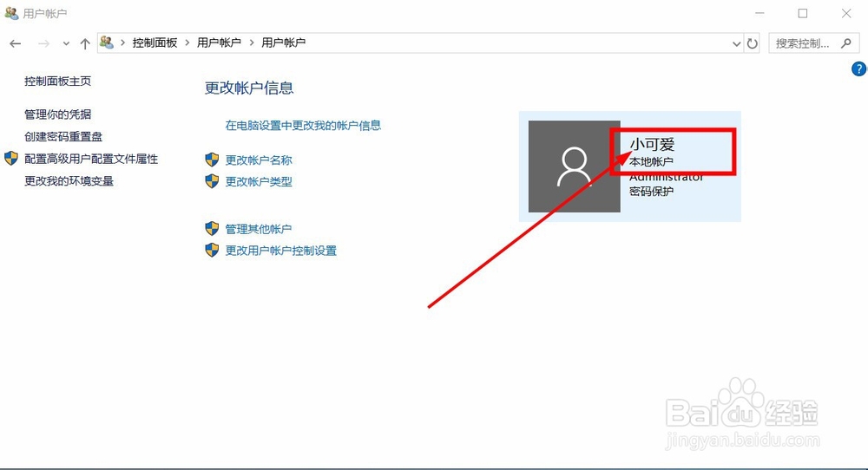
Task: Click the 密码保护 status text
Action: click(652, 192)
